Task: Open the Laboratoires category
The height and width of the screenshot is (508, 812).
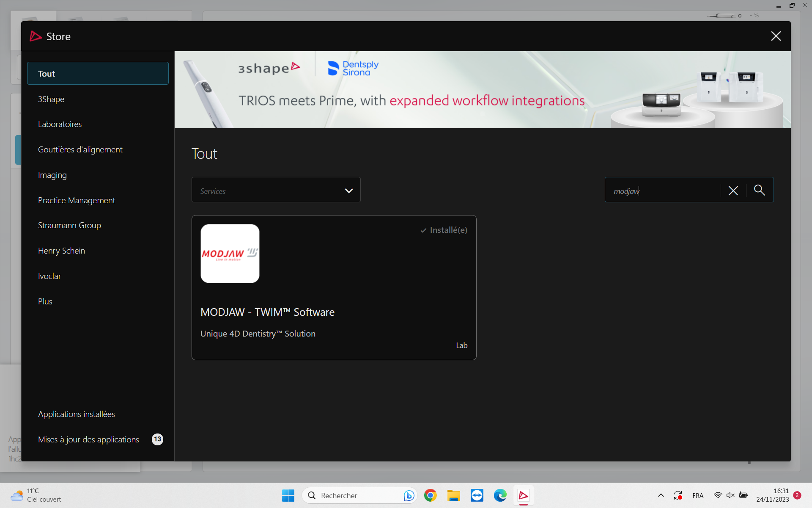Action: click(60, 124)
